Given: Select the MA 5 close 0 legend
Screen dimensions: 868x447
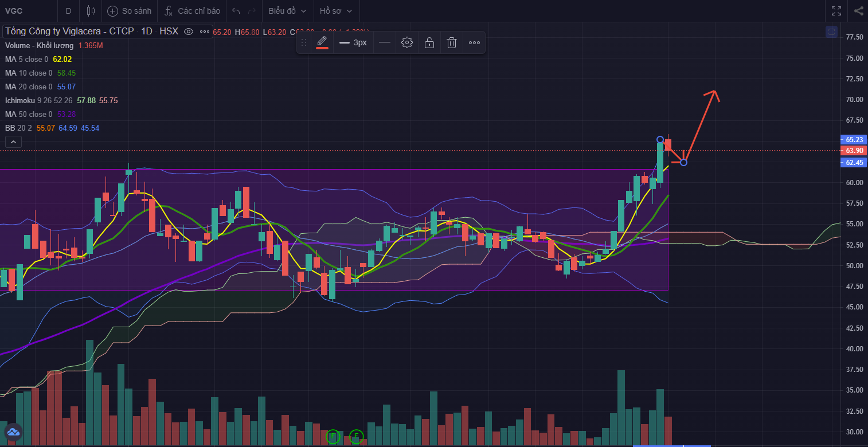Looking at the screenshot, I should click(28, 59).
